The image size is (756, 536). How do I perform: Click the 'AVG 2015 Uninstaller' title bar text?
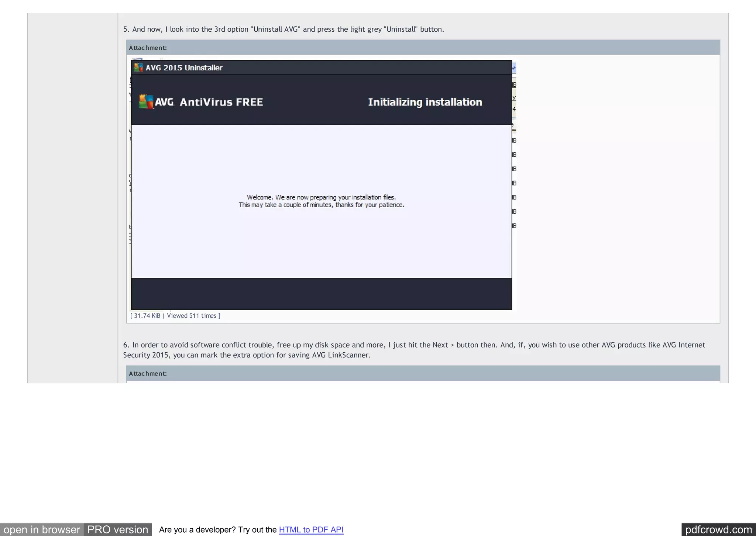pyautogui.click(x=184, y=68)
